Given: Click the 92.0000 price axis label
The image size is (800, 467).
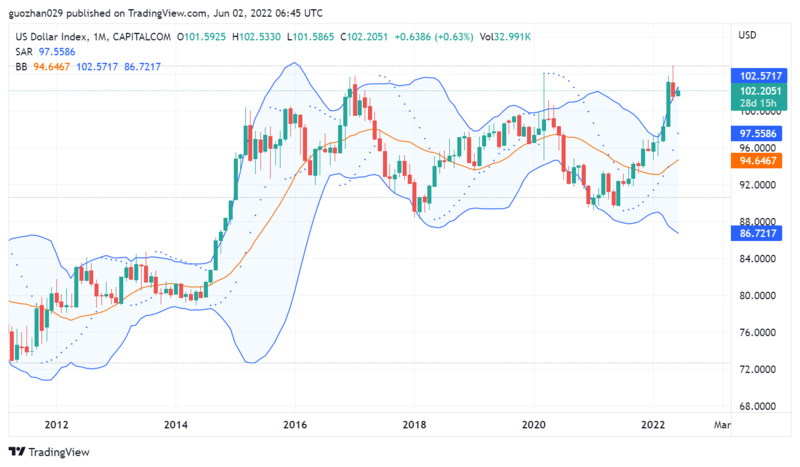Looking at the screenshot, I should click(757, 185).
